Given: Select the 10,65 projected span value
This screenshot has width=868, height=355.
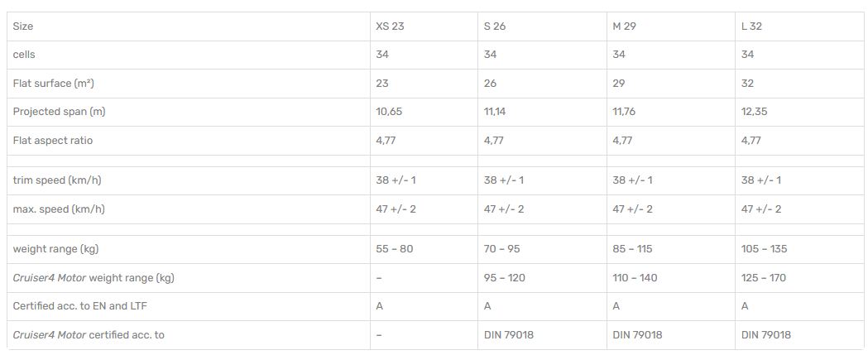Looking at the screenshot, I should click(389, 112).
